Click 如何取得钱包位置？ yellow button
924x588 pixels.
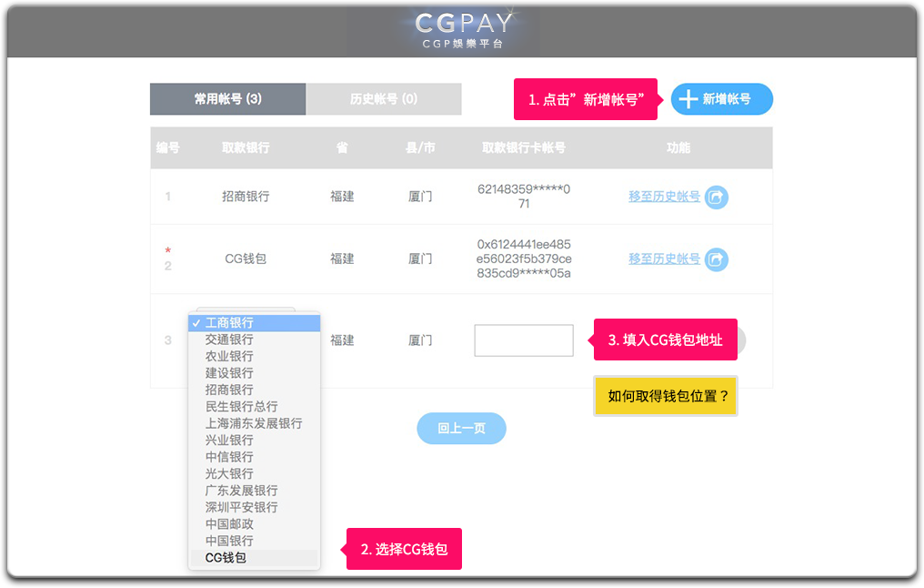665,396
